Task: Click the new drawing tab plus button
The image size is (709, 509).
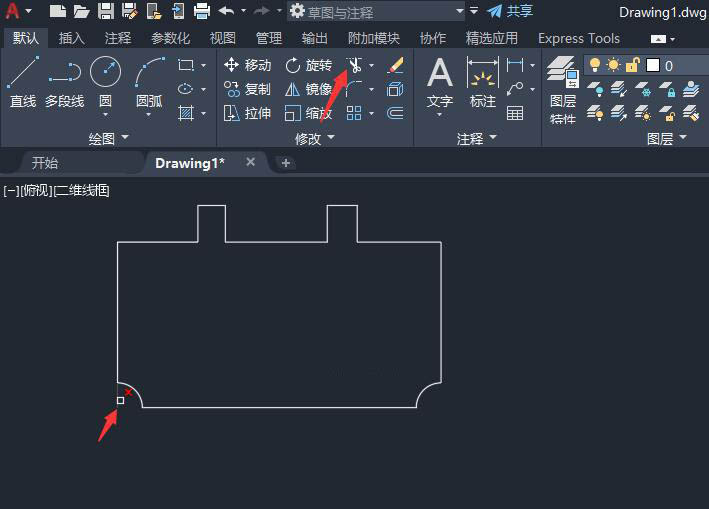Action: (x=286, y=163)
